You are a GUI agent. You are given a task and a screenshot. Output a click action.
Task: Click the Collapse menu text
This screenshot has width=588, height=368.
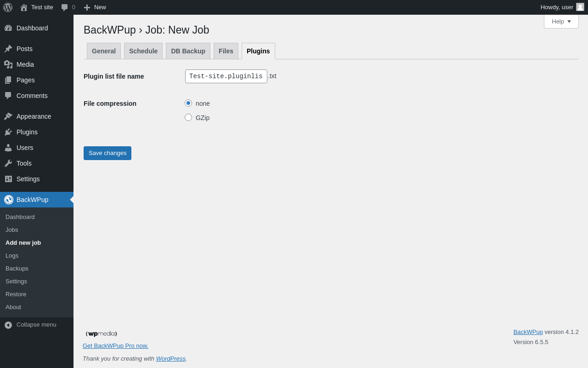[x=36, y=324]
